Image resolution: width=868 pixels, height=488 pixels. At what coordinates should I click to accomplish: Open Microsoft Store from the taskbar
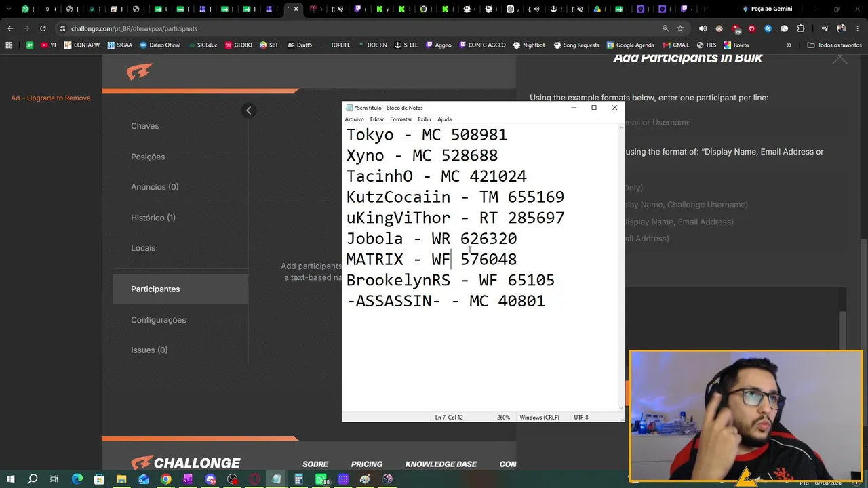(x=99, y=479)
